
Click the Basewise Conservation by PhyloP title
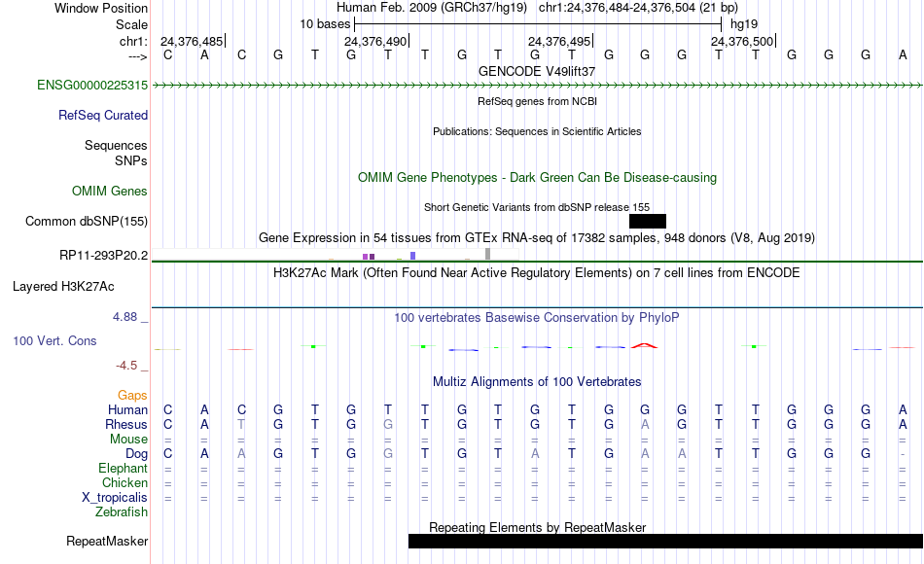point(537,318)
